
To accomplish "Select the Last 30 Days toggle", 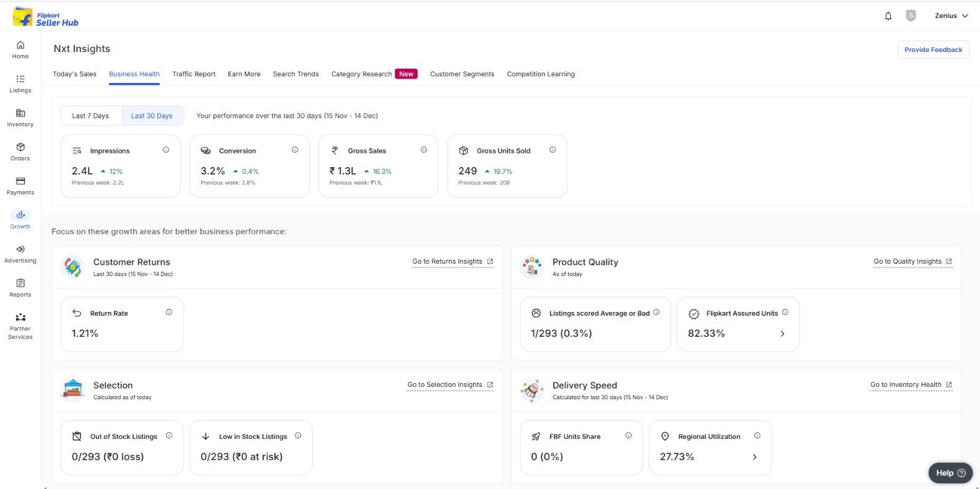I will [x=152, y=116].
